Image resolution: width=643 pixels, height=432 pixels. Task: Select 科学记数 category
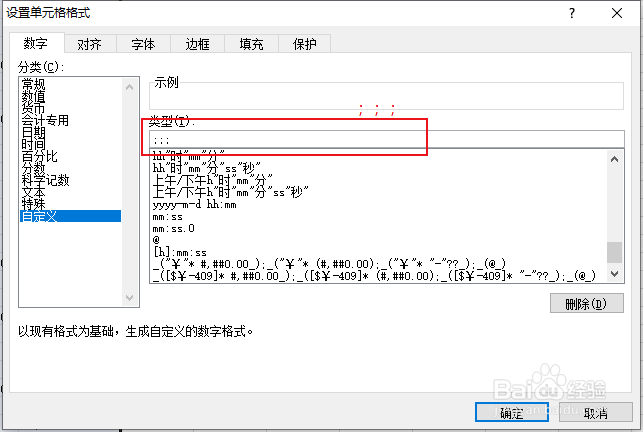(71, 180)
